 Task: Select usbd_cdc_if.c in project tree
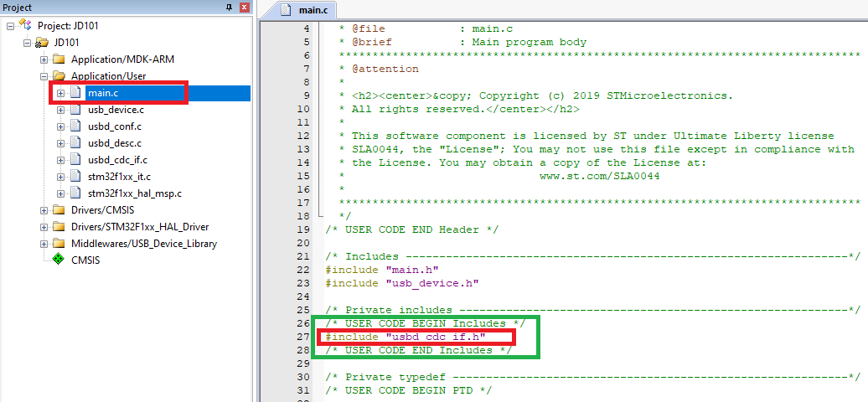pos(117,160)
